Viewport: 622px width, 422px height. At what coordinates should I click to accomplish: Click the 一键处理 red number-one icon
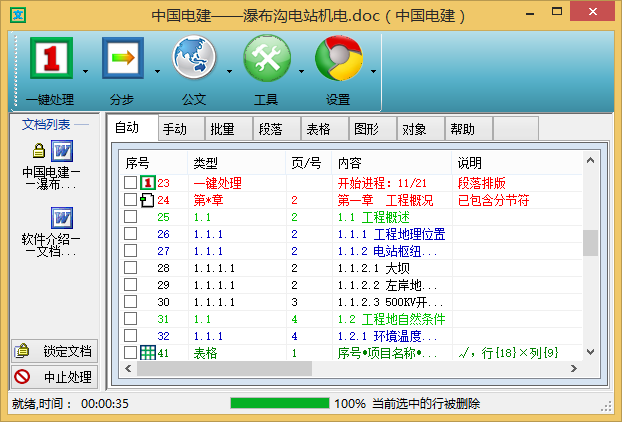(51, 58)
